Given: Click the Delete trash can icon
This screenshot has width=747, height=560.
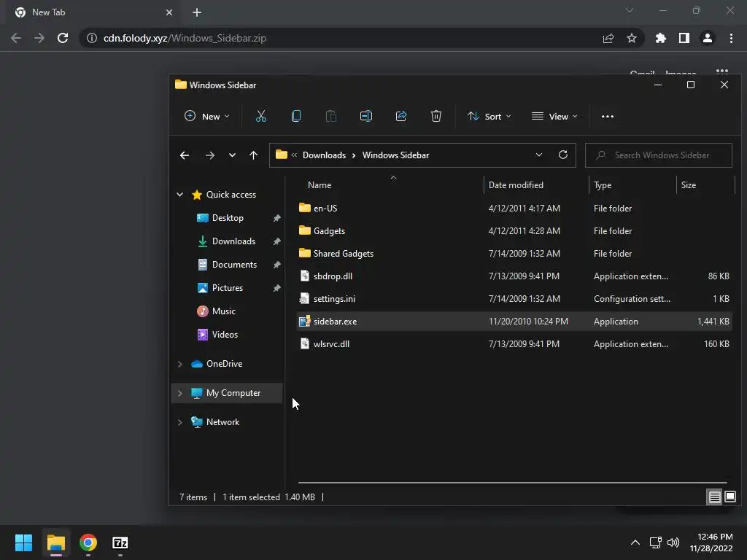Looking at the screenshot, I should click(436, 116).
